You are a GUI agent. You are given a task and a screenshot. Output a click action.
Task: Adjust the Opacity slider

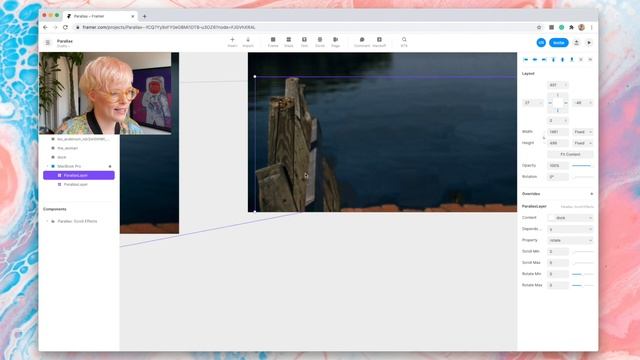[582, 166]
